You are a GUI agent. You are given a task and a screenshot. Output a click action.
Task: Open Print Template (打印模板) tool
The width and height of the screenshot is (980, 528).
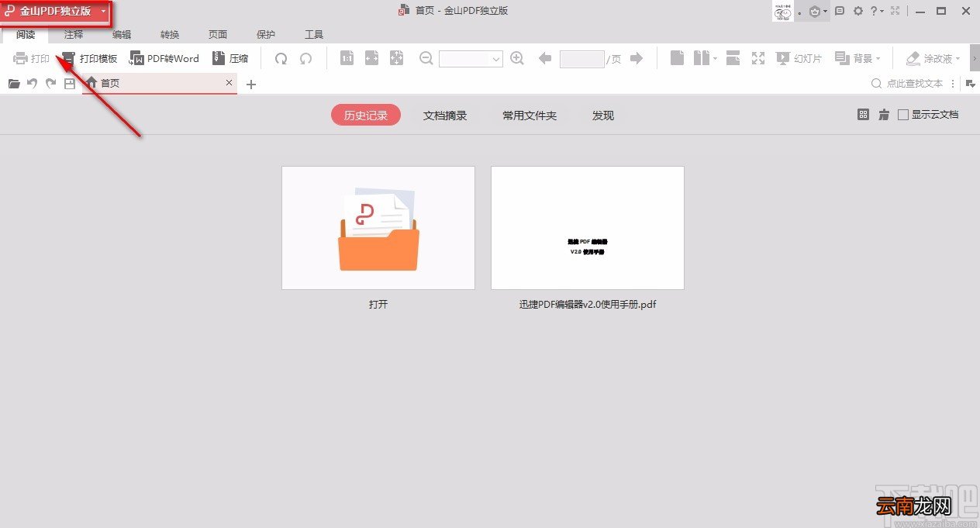coord(89,58)
